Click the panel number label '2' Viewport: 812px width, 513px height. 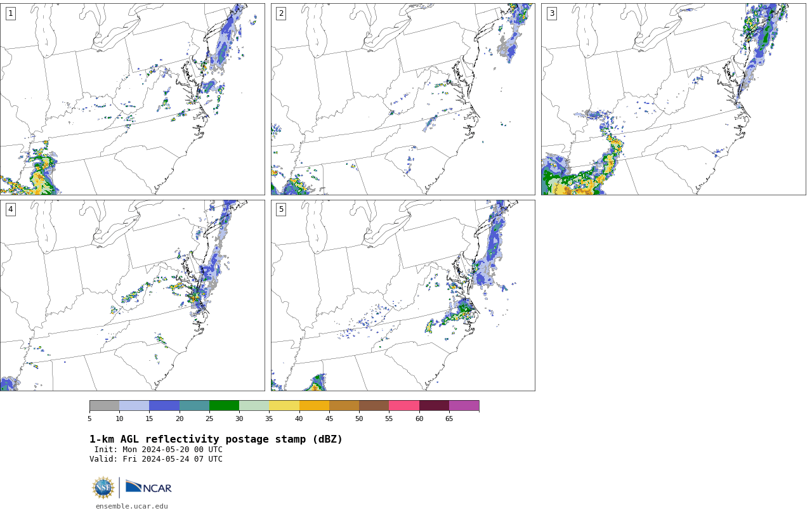pos(281,13)
